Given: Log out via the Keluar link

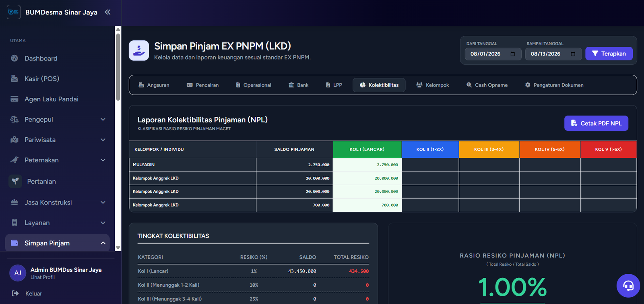Looking at the screenshot, I should [34, 294].
